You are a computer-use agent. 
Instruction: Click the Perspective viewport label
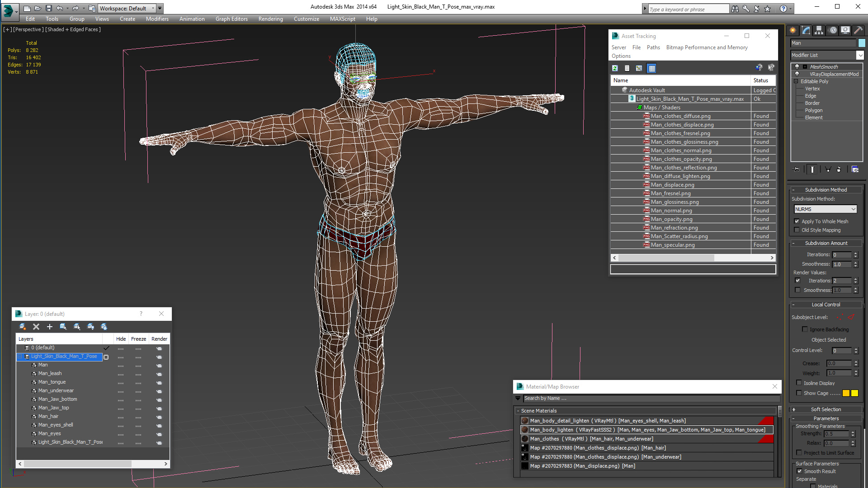point(28,29)
